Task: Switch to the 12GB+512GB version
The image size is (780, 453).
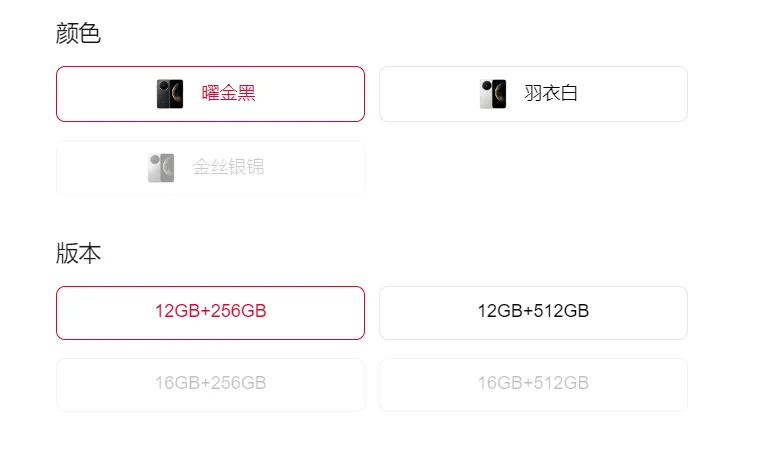Action: tap(533, 312)
